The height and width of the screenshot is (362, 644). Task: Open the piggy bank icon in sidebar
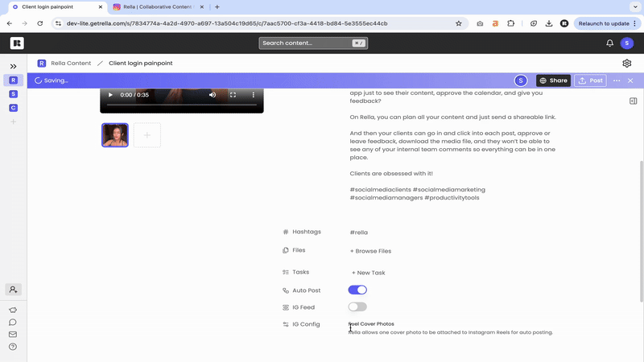click(13, 310)
